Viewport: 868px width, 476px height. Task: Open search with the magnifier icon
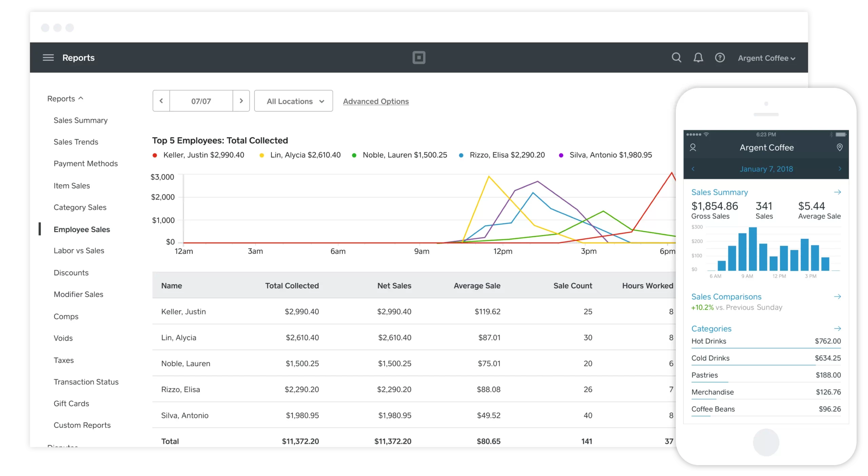point(676,58)
